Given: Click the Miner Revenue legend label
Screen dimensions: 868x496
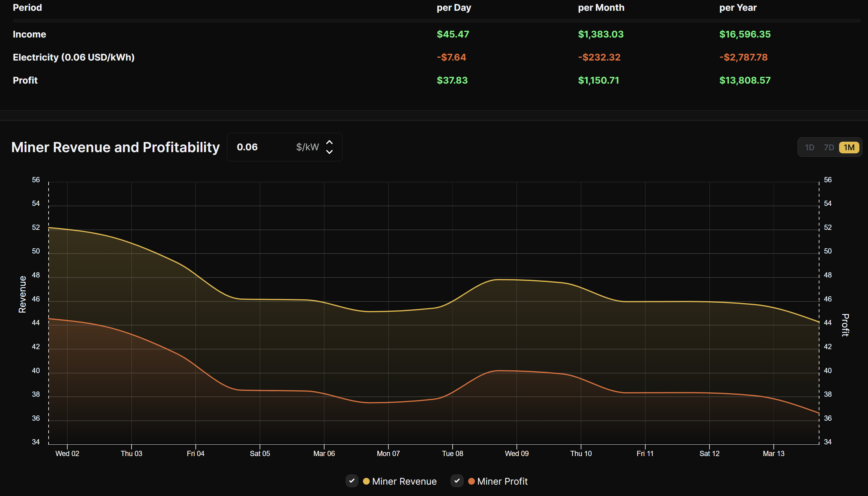Looking at the screenshot, I should tap(404, 481).
